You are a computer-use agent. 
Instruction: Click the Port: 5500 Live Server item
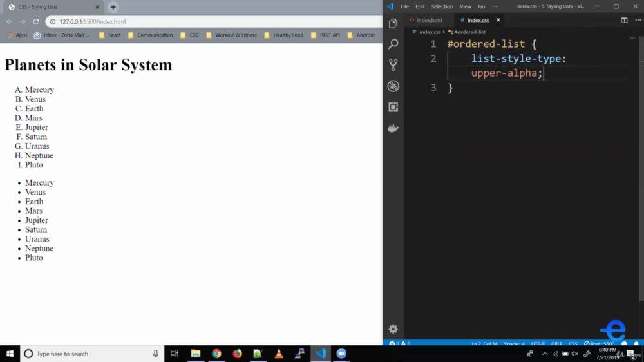coord(599,343)
